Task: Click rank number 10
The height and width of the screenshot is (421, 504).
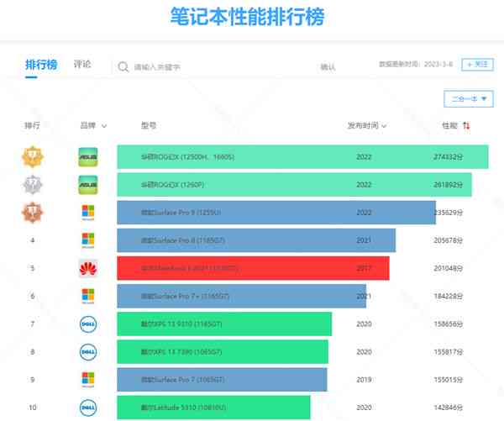Action: [33, 408]
